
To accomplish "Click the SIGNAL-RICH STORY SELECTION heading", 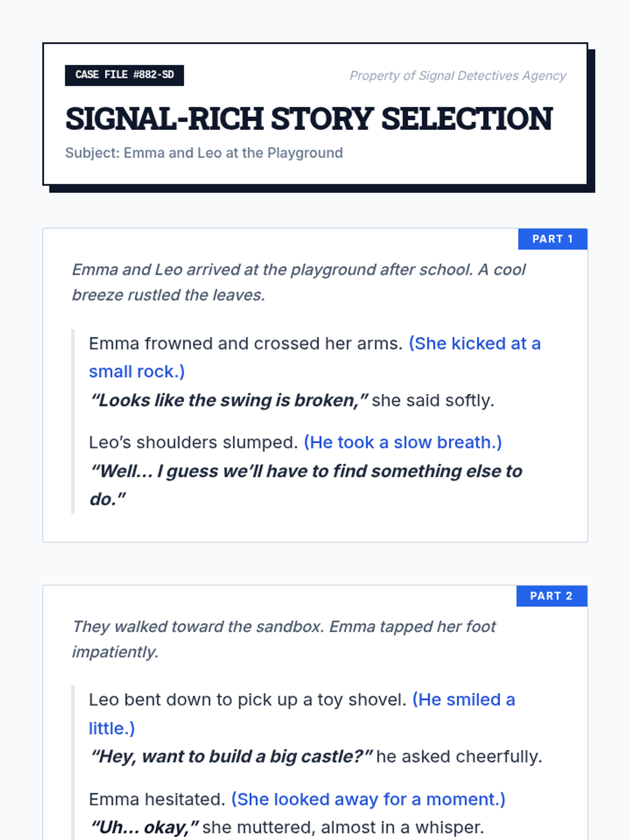I will click(309, 119).
